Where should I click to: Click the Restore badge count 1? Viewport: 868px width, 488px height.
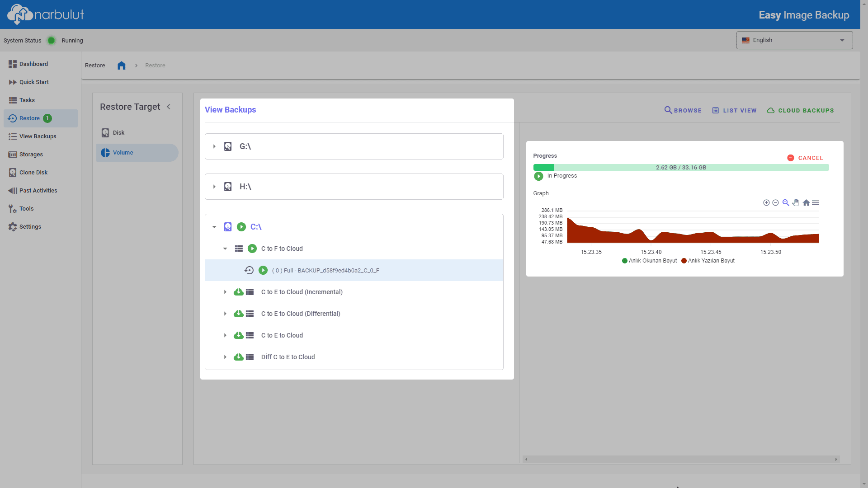coord(47,118)
